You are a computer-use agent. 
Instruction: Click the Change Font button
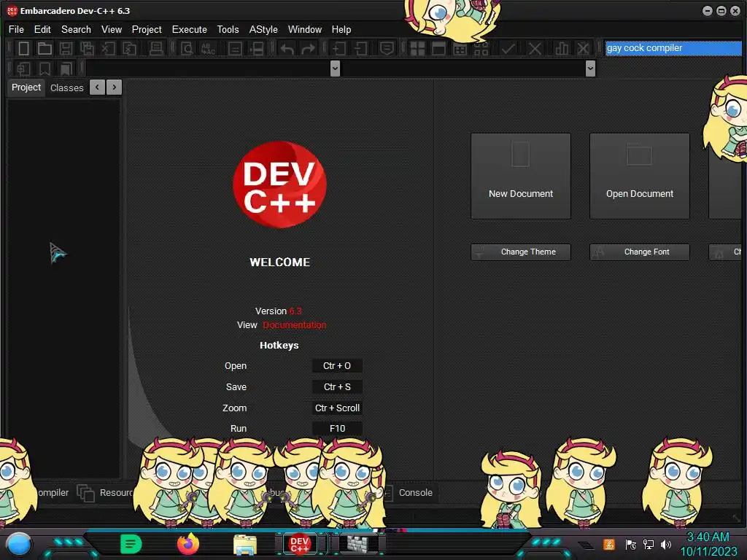640,252
